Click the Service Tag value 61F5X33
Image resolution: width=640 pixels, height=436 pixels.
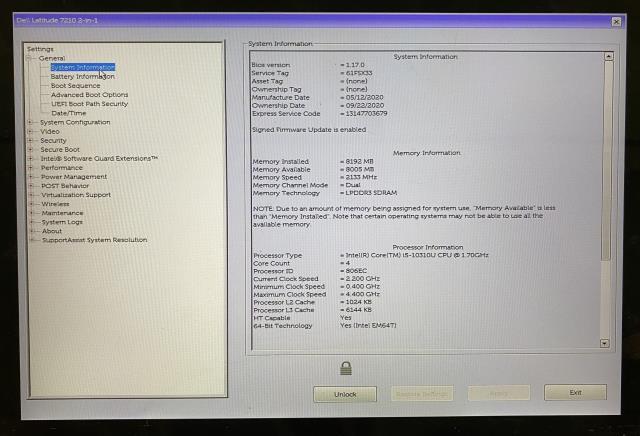[x=359, y=73]
